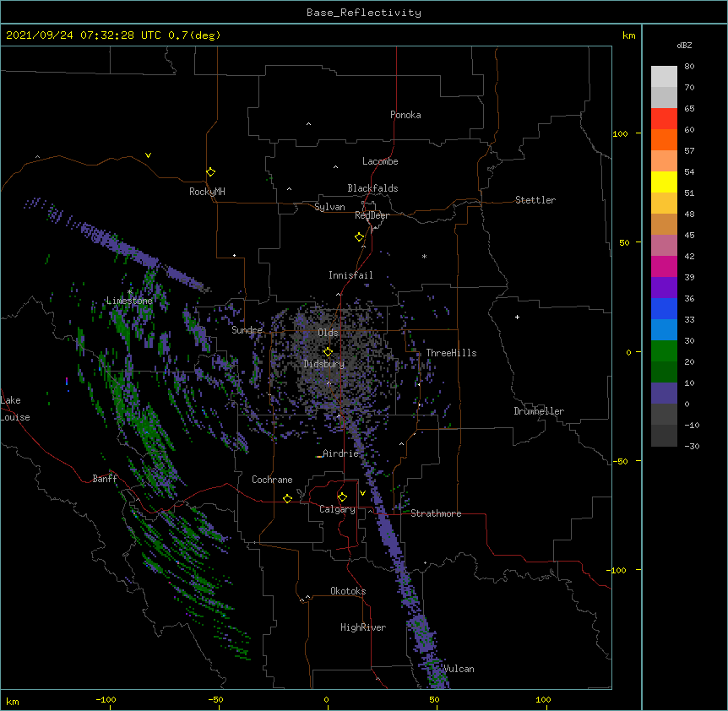Click the blue 36 dBZ legend swatch
The height and width of the screenshot is (711, 728).
[664, 308]
